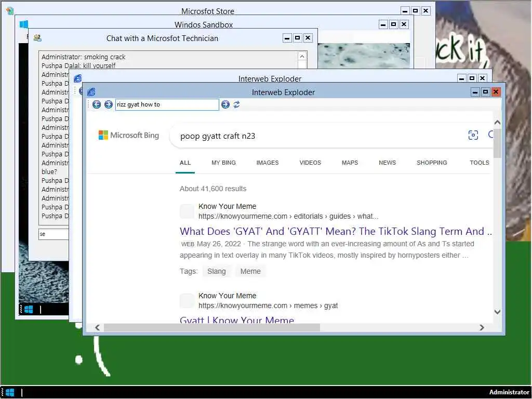This screenshot has height=399, width=532.
Task: Open visual search camera icon in Bing
Action: (473, 135)
